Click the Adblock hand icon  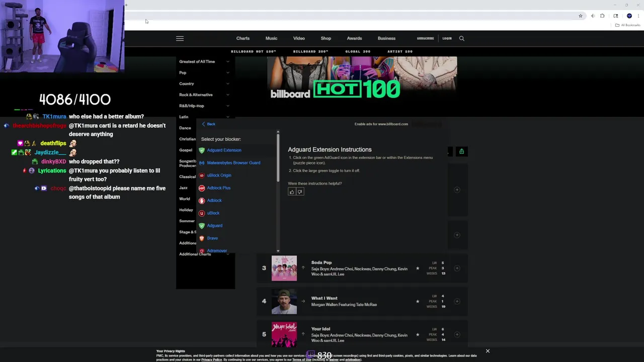(202, 201)
